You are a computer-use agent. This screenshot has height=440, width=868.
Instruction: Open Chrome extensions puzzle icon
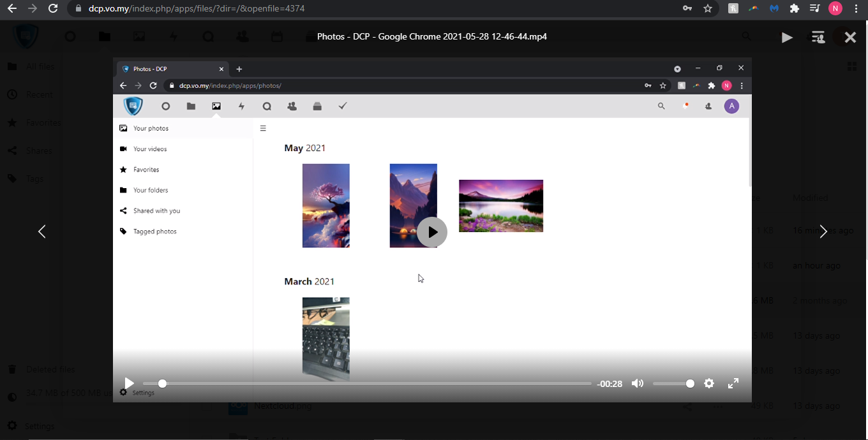795,8
